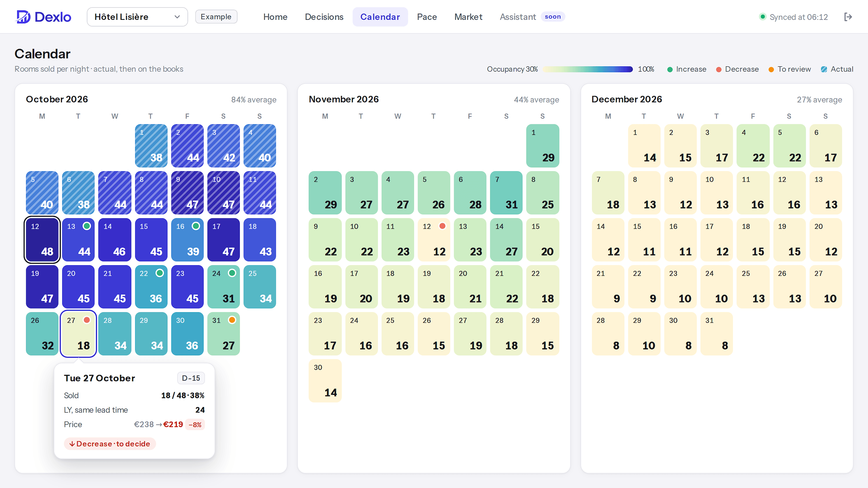
Task: Click the occupancy gradient scale bar
Action: click(x=588, y=69)
